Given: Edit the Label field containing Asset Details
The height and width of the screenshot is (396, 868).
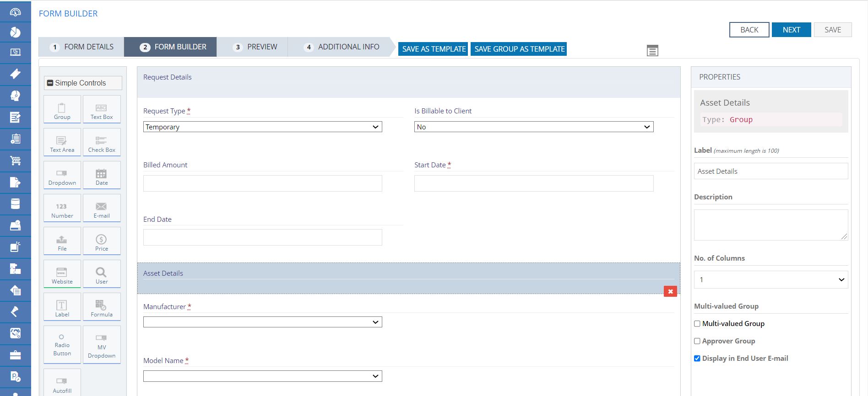Looking at the screenshot, I should (771, 171).
